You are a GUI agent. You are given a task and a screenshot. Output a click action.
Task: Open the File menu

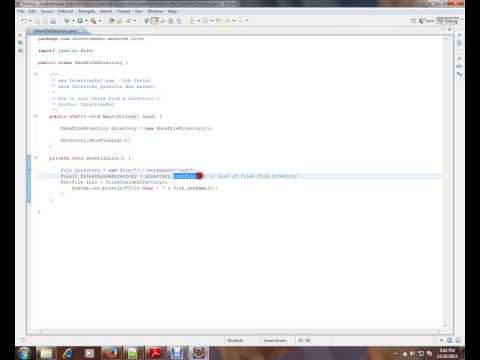tap(21, 11)
